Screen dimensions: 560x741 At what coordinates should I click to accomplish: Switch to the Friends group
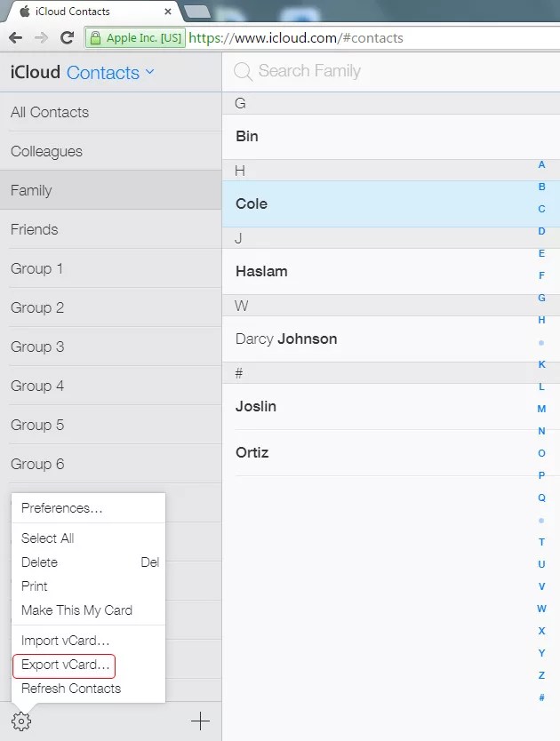pyautogui.click(x=34, y=229)
